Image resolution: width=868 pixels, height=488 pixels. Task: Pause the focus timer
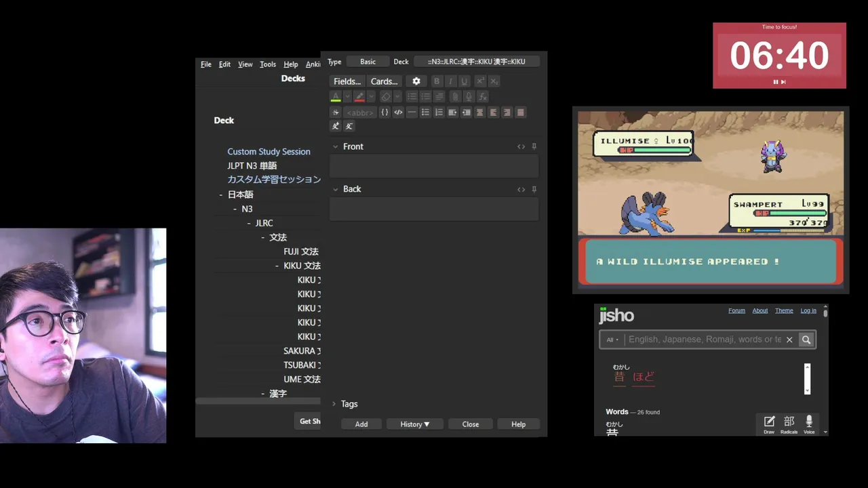click(x=776, y=82)
